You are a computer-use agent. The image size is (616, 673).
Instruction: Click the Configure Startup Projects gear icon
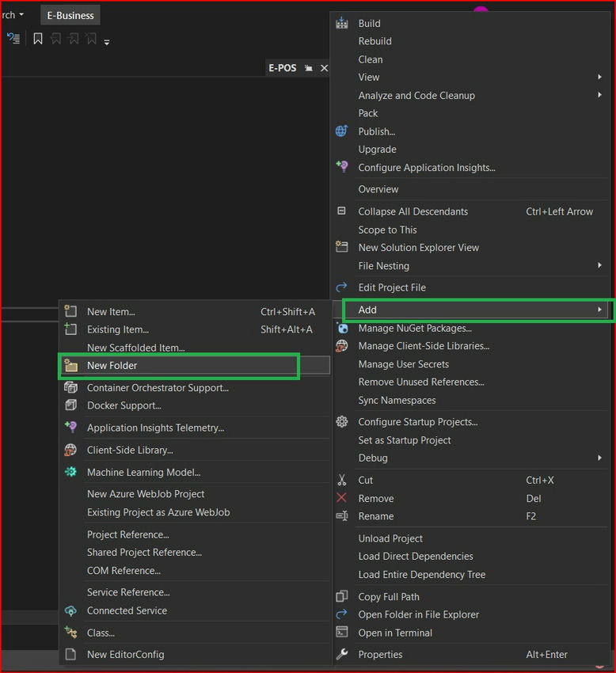[x=342, y=422]
